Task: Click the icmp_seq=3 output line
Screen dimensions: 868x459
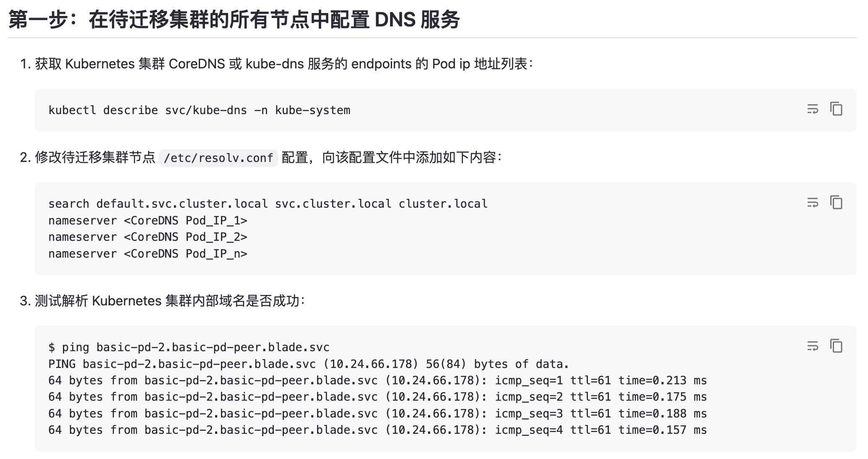Action: click(377, 414)
